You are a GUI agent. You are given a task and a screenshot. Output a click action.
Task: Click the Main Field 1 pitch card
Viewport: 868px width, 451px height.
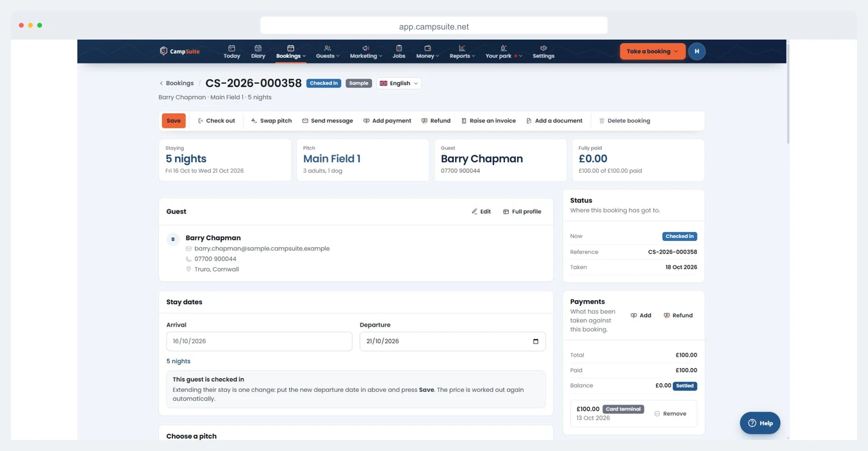pos(363,160)
